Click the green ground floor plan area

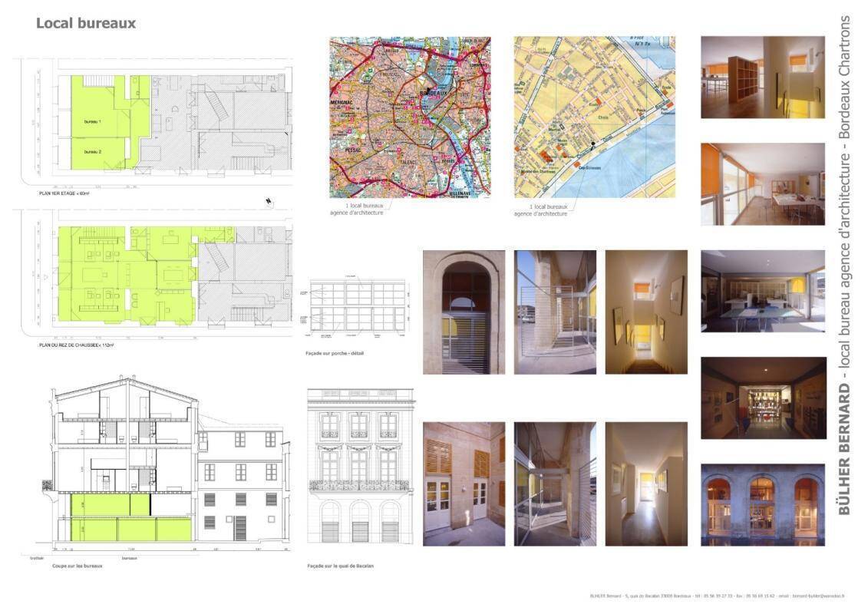123,276
